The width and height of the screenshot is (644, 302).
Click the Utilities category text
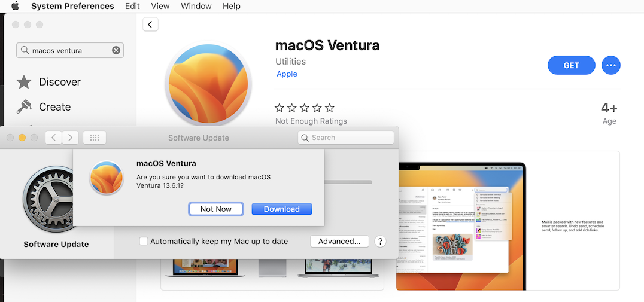tap(290, 62)
